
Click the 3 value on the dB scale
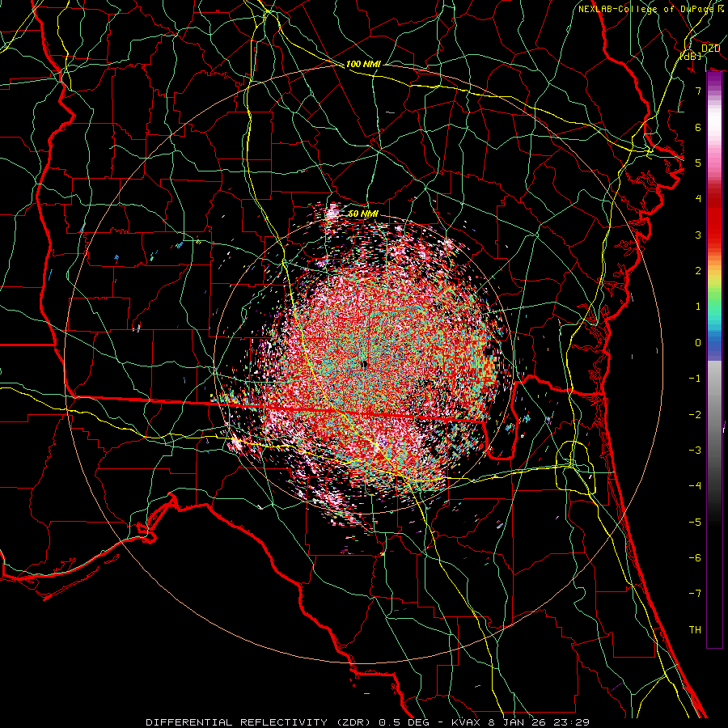(x=698, y=235)
